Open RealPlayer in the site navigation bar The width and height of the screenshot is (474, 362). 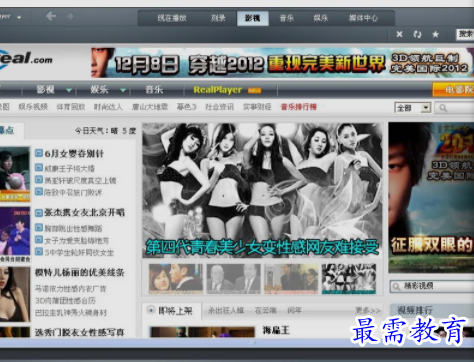218,90
